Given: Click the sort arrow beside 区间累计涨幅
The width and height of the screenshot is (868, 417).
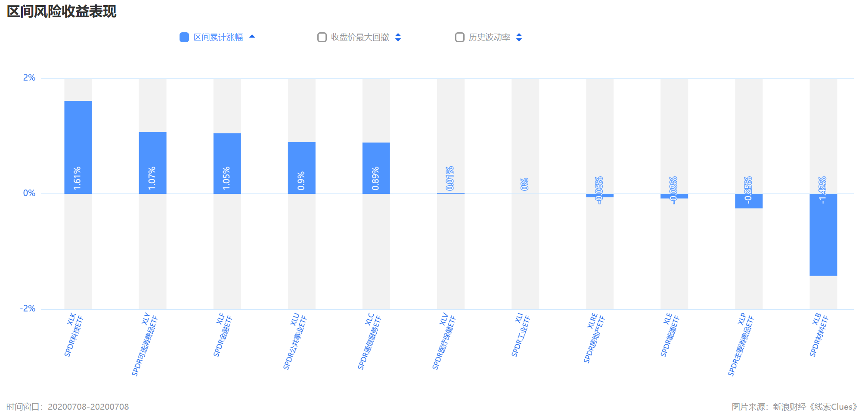Looking at the screenshot, I should pos(252,37).
